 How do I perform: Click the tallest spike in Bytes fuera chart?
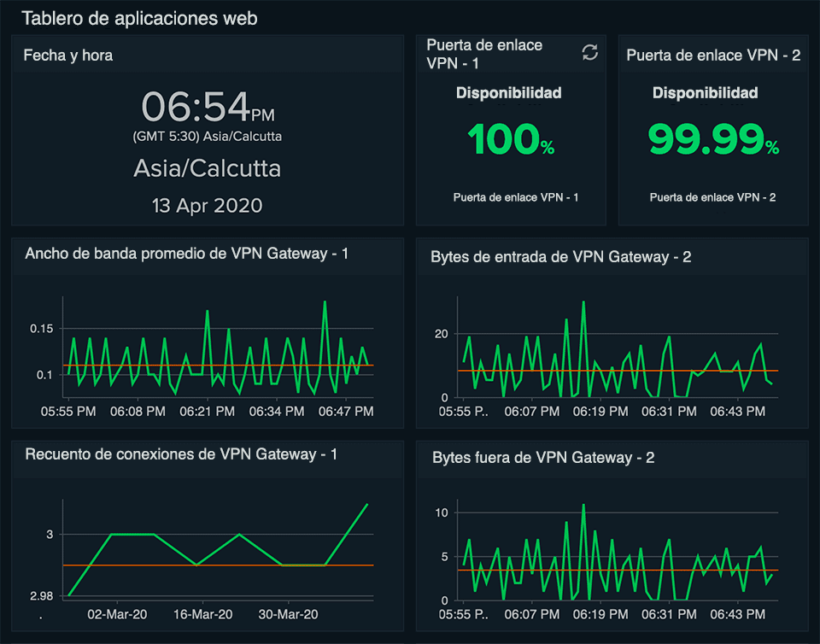click(x=583, y=505)
